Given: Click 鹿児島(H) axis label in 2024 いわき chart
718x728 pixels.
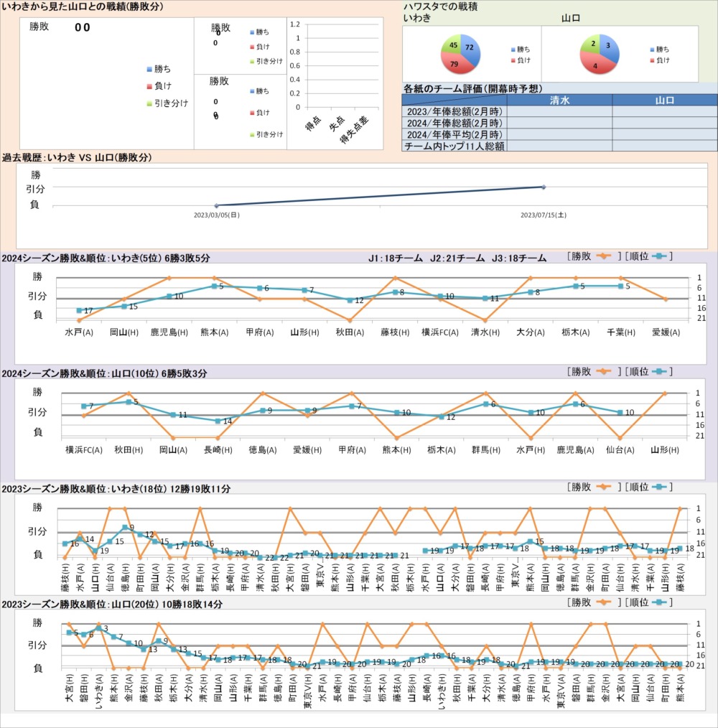Looking at the screenshot, I should pos(169,332).
